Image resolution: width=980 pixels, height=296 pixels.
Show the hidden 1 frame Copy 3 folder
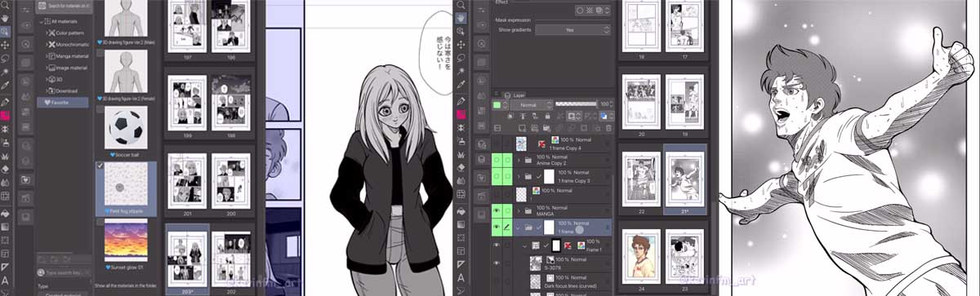(496, 176)
